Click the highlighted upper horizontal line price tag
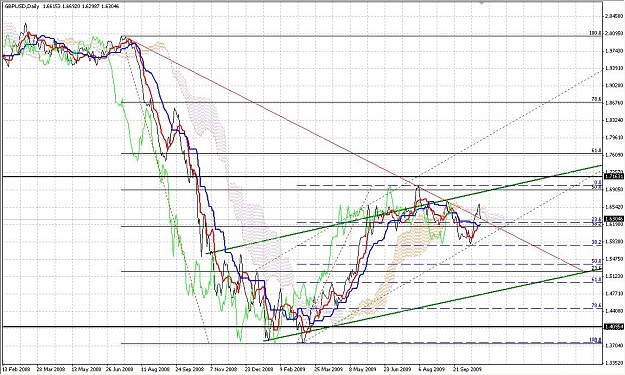This screenshot has height=375, width=625. (x=614, y=176)
